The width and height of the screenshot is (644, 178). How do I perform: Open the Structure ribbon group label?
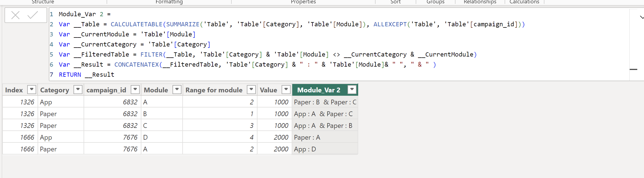[x=43, y=2]
